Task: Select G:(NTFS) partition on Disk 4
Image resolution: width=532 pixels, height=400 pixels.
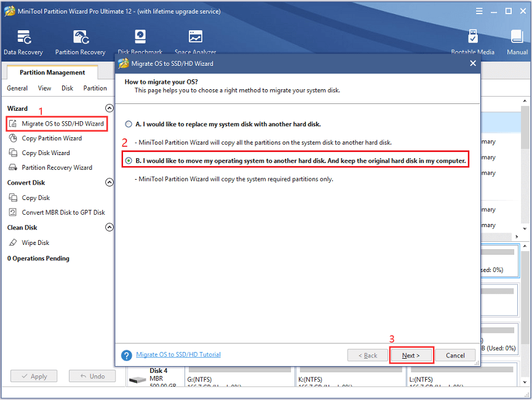Action: pos(240,376)
